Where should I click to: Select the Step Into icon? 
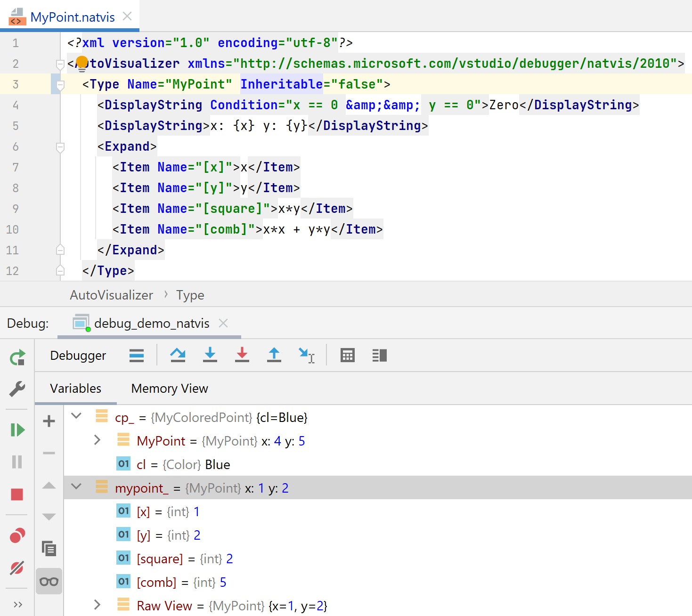(210, 355)
